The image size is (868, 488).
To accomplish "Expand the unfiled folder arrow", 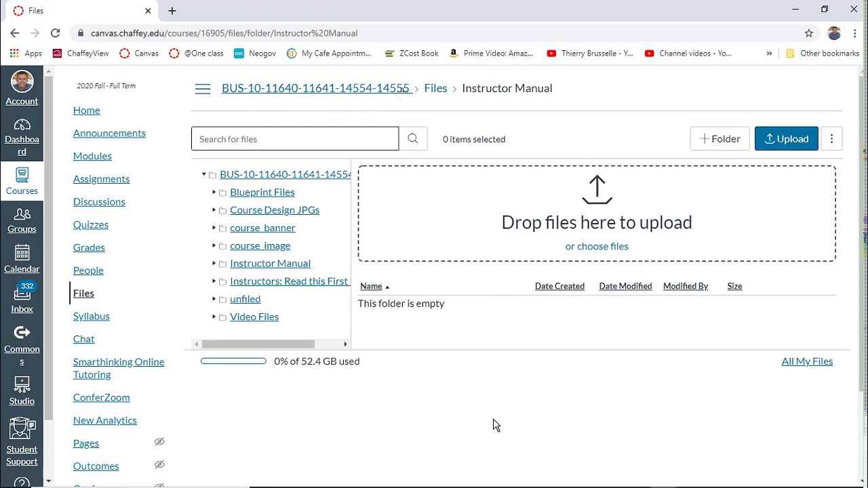I will (214, 299).
